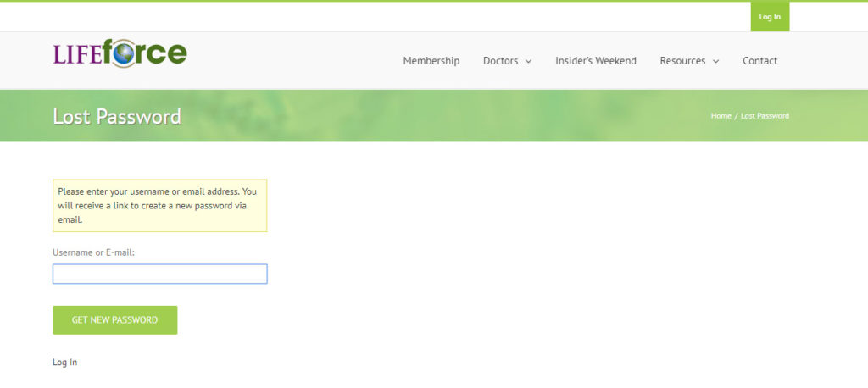Click the Username or E-mail label
Image resolution: width=868 pixels, height=388 pixels.
[x=93, y=252]
